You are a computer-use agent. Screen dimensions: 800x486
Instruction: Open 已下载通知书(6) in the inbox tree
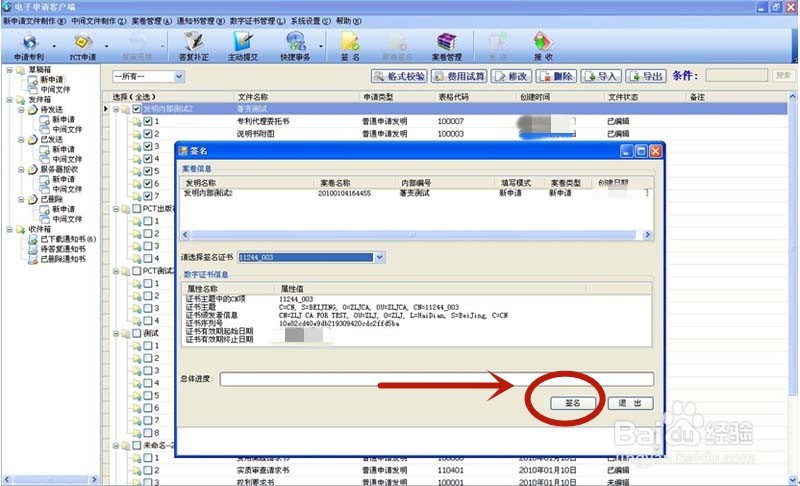[x=68, y=239]
